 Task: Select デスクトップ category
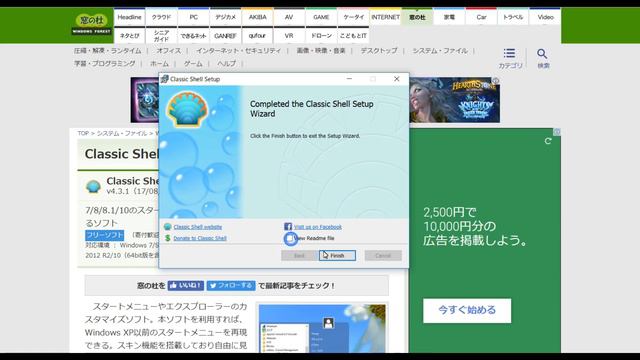coord(379,51)
